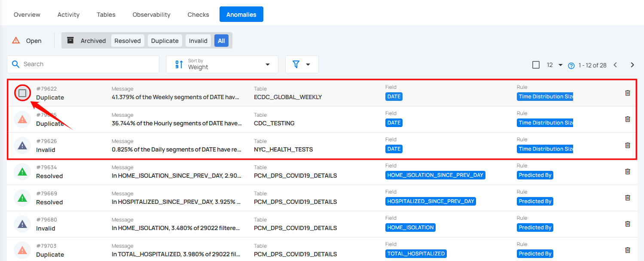The image size is (644, 261).
Task: Filter by Resolved status
Action: [128, 41]
